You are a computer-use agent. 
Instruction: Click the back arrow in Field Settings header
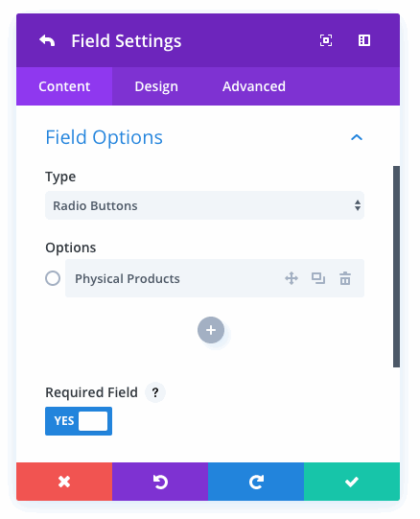click(x=47, y=41)
